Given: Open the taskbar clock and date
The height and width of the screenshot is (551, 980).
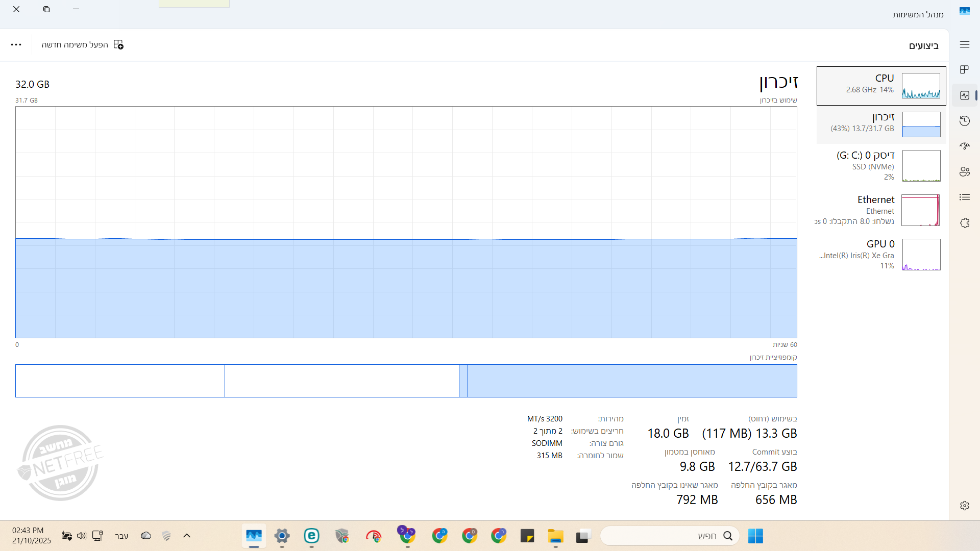Looking at the screenshot, I should coord(32,536).
